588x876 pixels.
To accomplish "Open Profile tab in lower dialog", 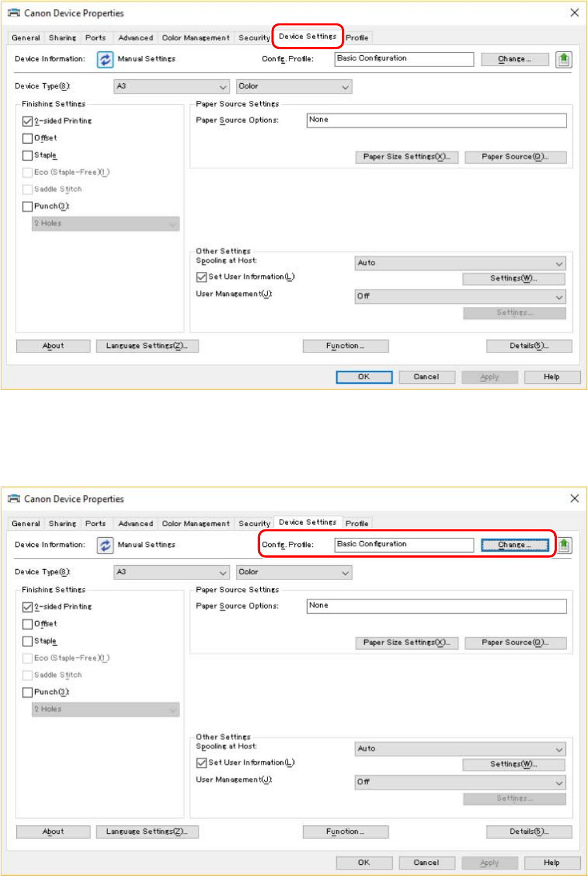I will point(357,524).
